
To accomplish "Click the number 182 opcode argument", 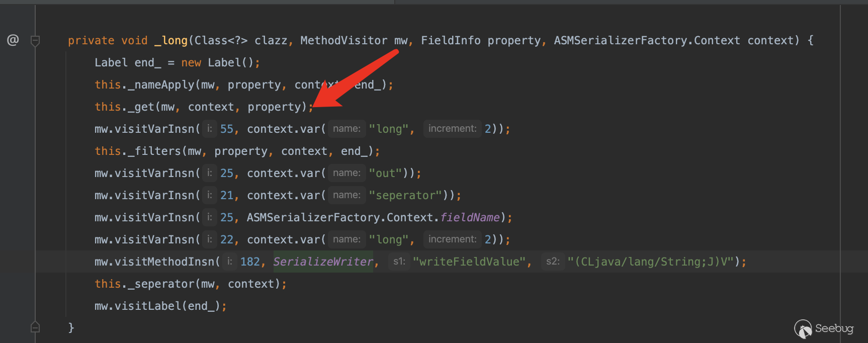I will coord(250,262).
